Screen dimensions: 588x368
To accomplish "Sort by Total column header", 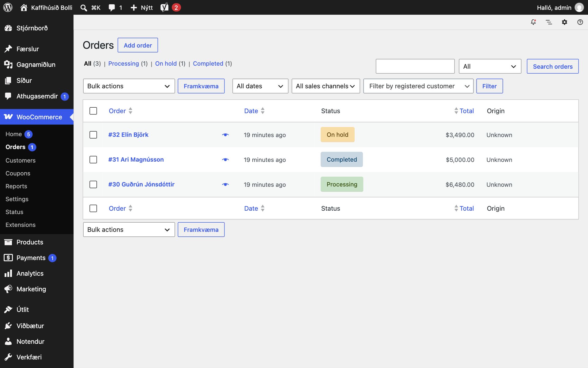I will coord(464,111).
